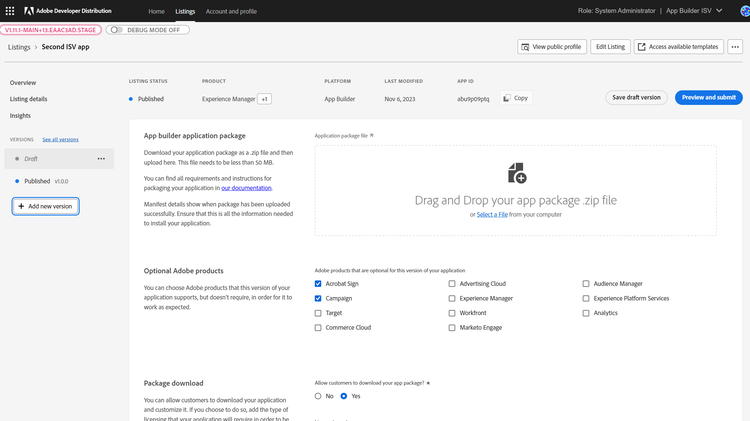Open the Listings tab
The image size is (750, 421).
185,11
